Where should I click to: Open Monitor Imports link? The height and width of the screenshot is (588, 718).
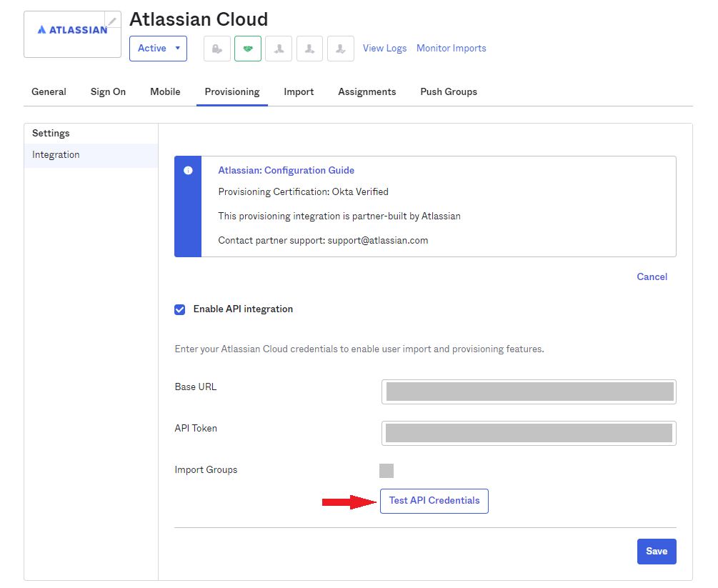(x=451, y=48)
